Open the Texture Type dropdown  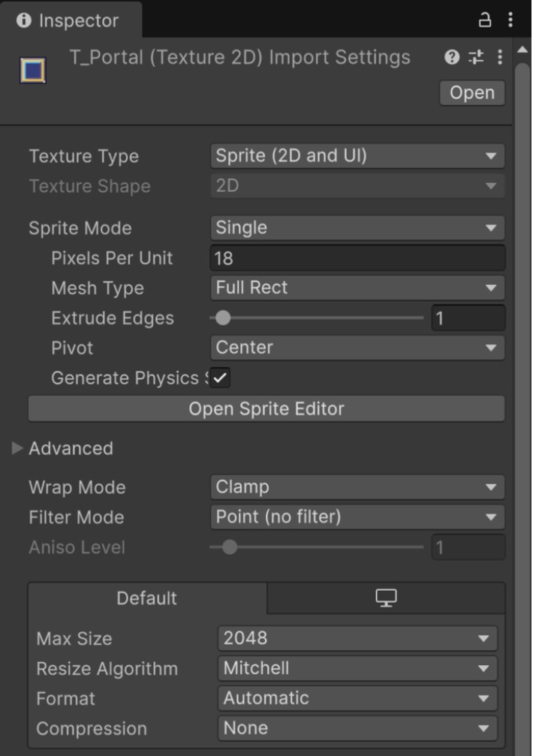(x=357, y=155)
